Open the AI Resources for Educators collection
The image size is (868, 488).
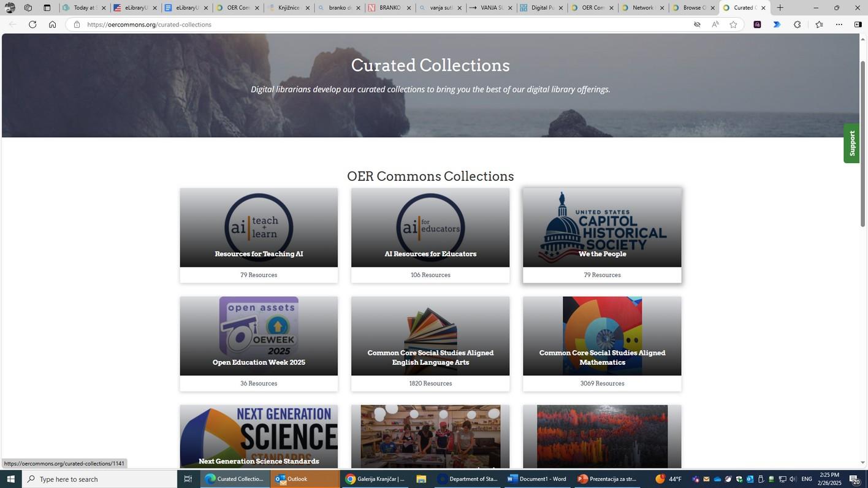[430, 235]
